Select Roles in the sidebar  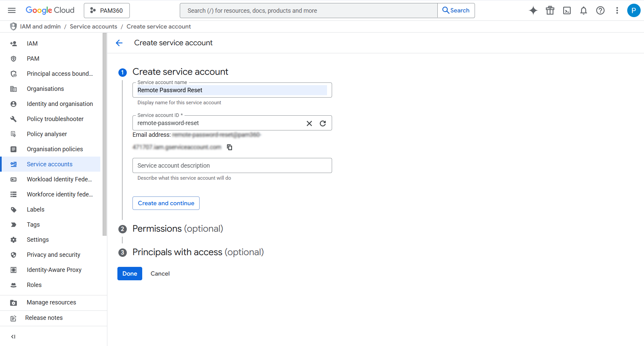34,285
